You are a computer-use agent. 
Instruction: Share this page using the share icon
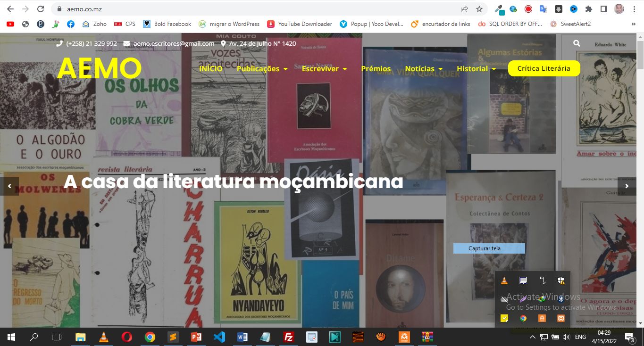click(x=465, y=9)
